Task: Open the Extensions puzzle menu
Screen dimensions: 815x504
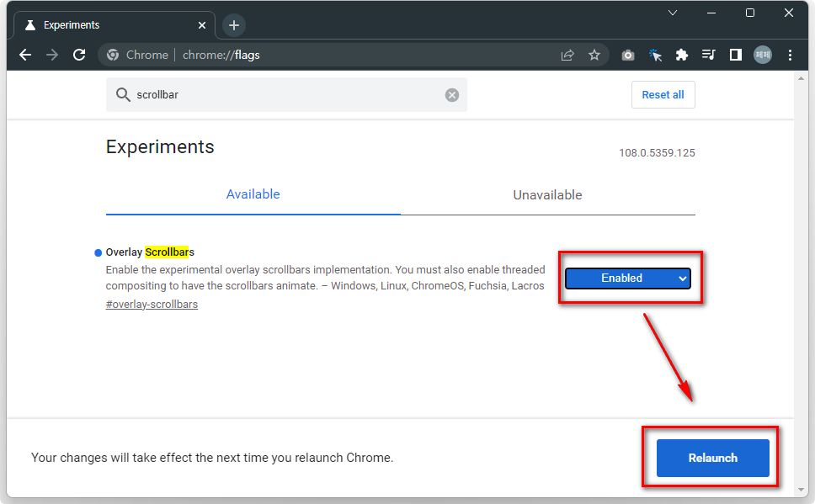Action: tap(681, 55)
